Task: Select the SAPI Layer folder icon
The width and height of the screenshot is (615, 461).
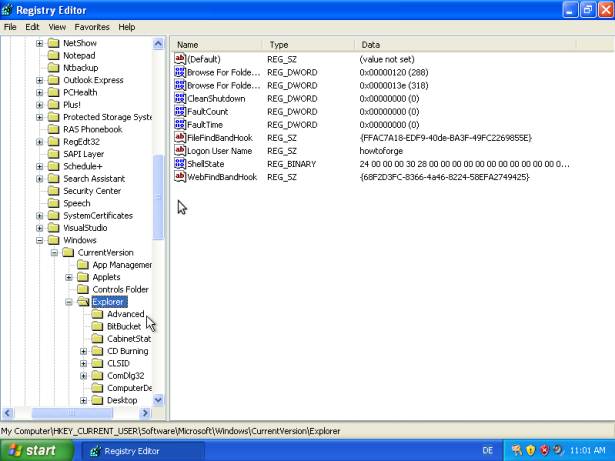Action: point(53,154)
